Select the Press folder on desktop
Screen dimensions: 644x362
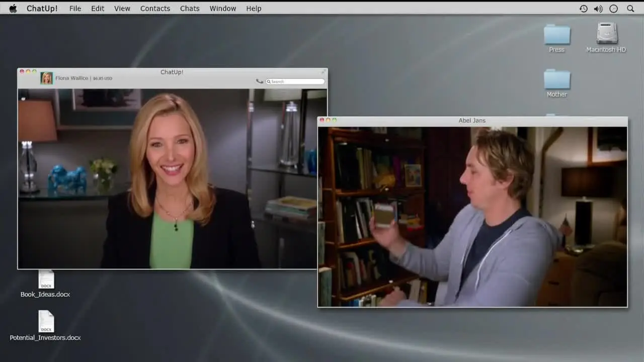tap(557, 34)
